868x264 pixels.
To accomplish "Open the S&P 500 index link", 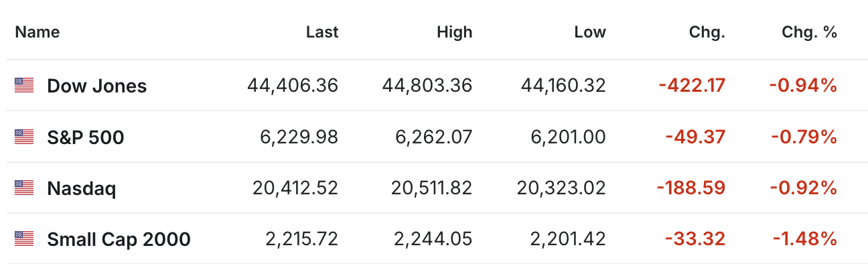I will click(x=86, y=137).
